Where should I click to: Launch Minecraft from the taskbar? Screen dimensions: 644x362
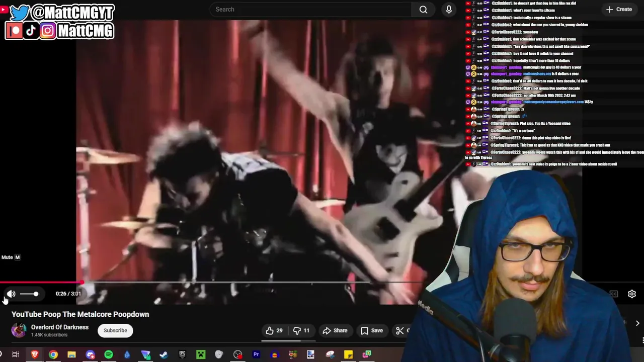pyautogui.click(x=201, y=354)
